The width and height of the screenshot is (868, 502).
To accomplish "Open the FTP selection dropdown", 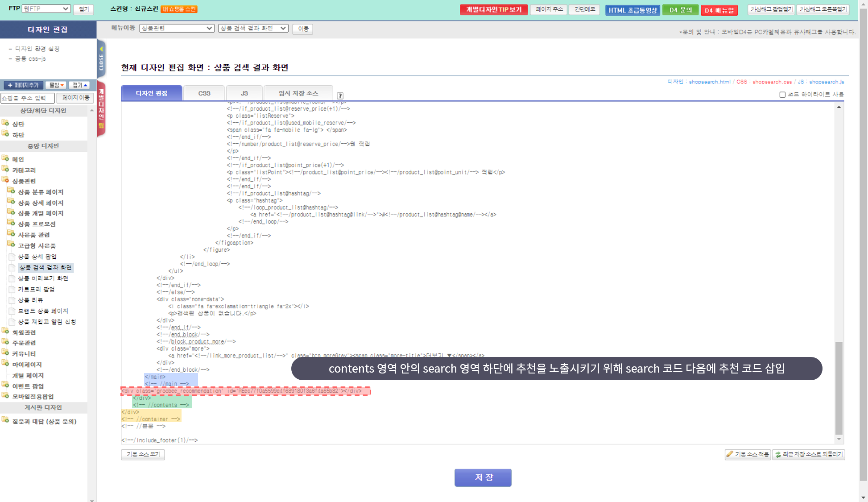I will click(46, 9).
